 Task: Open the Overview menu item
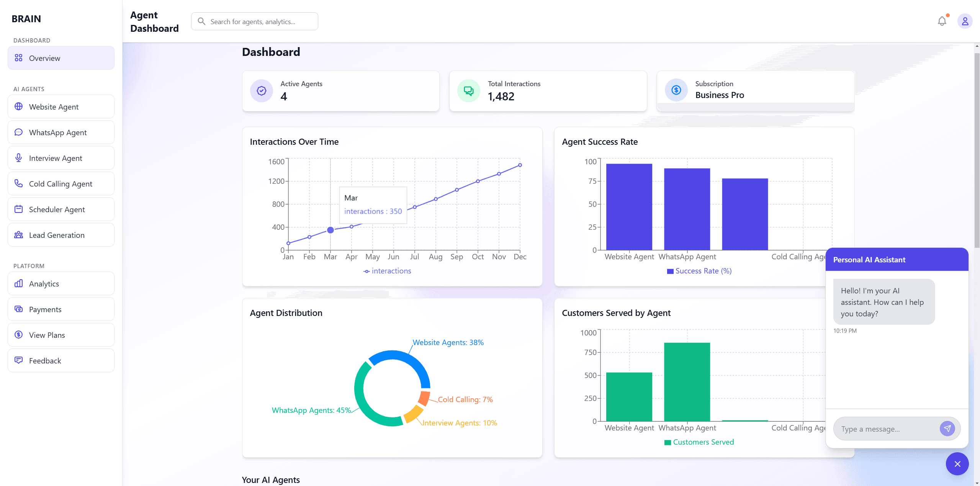click(x=61, y=58)
